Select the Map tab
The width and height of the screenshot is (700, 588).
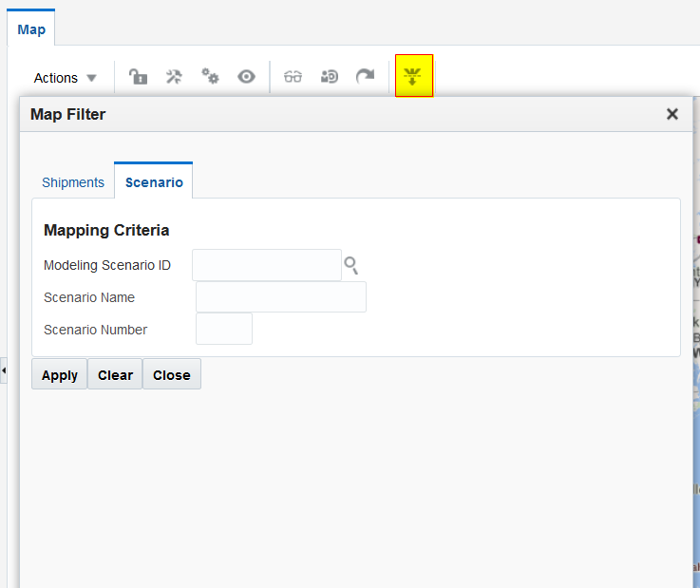(x=31, y=29)
